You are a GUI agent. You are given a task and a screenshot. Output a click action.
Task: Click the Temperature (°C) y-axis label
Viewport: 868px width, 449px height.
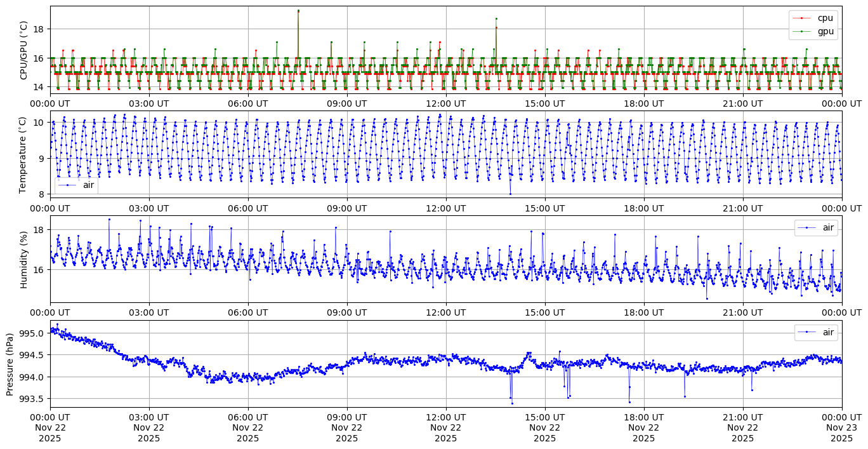(23, 154)
